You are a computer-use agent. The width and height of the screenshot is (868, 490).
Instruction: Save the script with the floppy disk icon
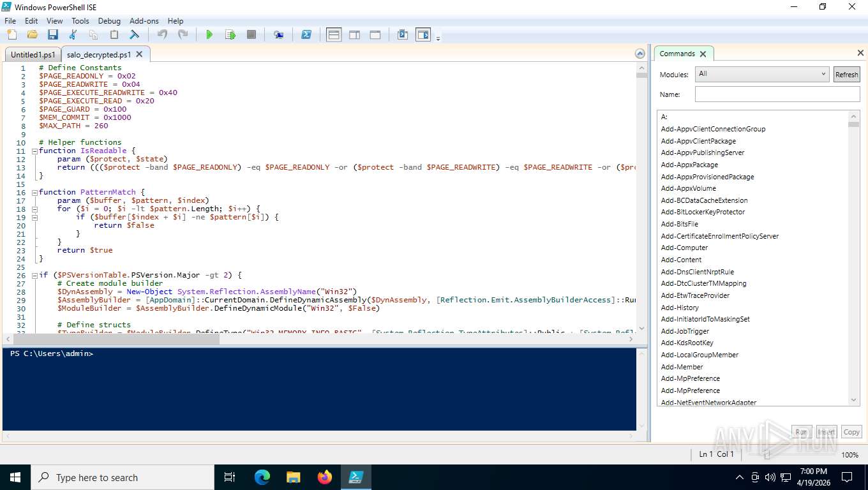[52, 34]
